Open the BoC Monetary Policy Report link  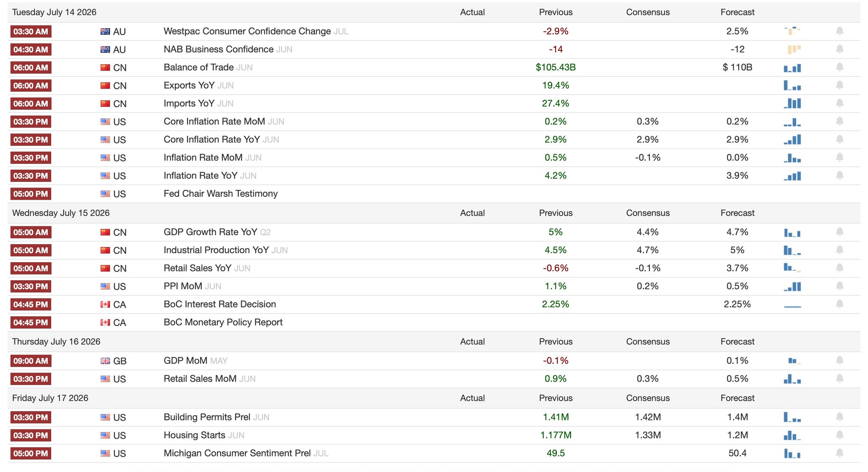223,322
